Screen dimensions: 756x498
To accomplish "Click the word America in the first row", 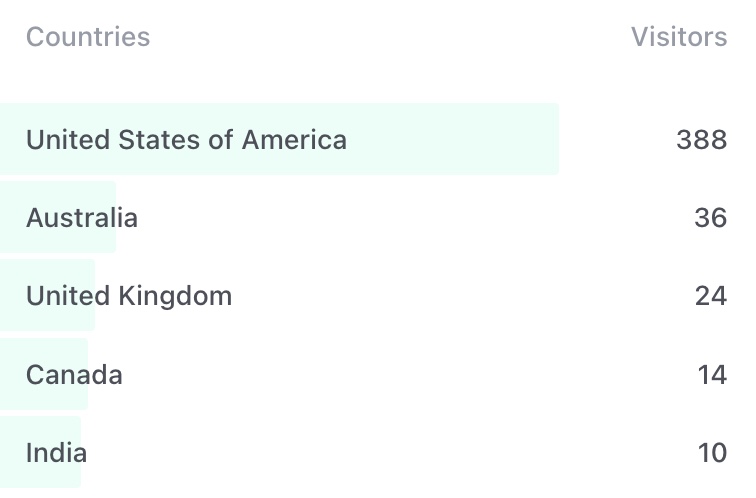I will [x=294, y=140].
